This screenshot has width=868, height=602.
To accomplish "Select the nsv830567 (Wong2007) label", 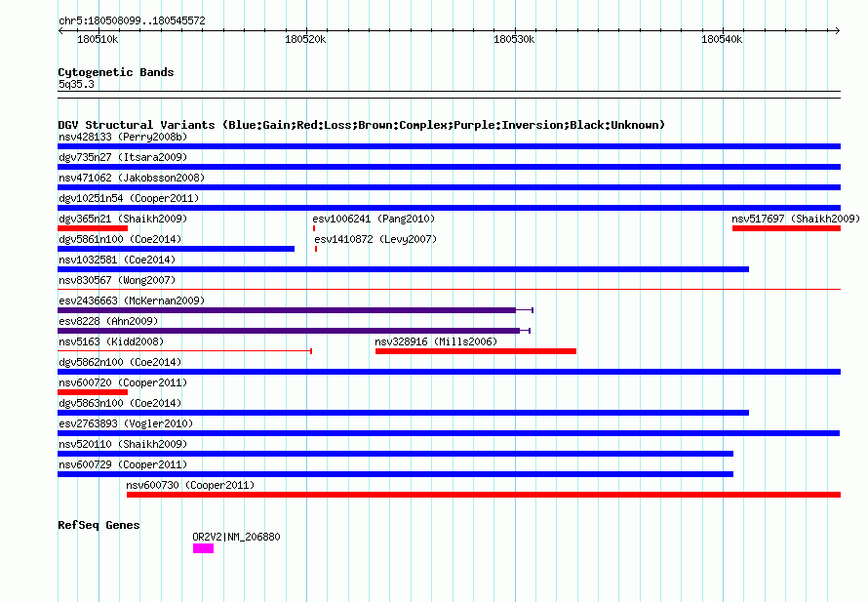I will 117,280.
